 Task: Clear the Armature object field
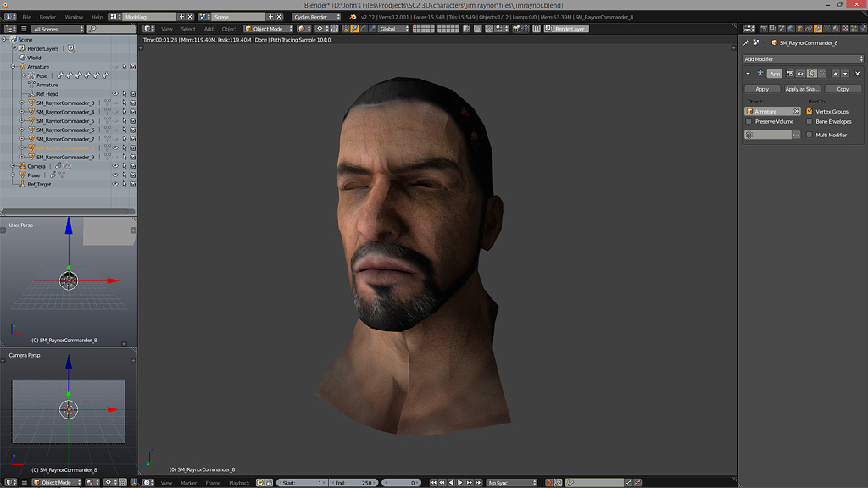pyautogui.click(x=796, y=111)
